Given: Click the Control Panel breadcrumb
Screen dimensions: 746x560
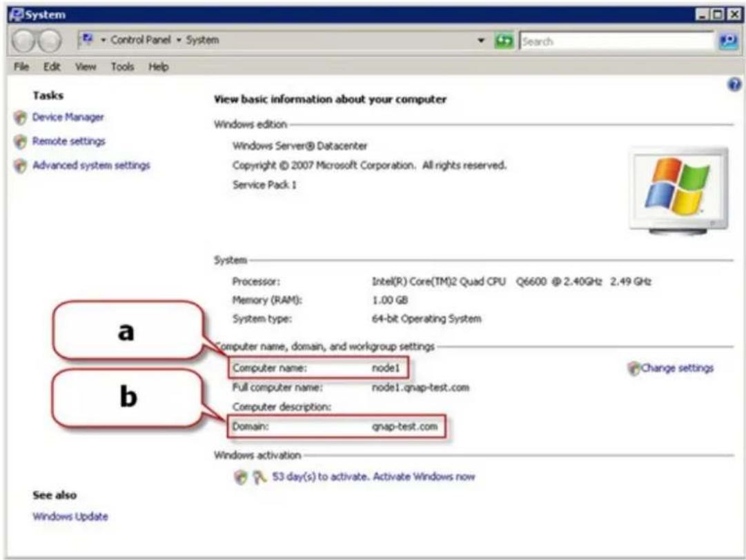Looking at the screenshot, I should pos(140,40).
